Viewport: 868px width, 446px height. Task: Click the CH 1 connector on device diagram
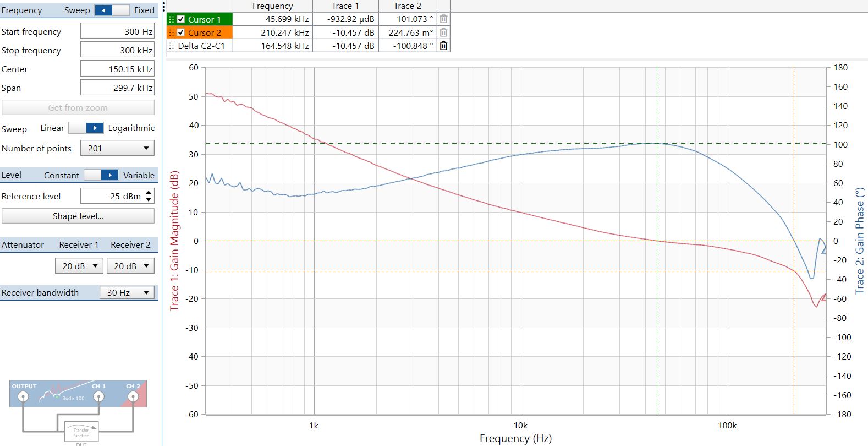[98, 396]
